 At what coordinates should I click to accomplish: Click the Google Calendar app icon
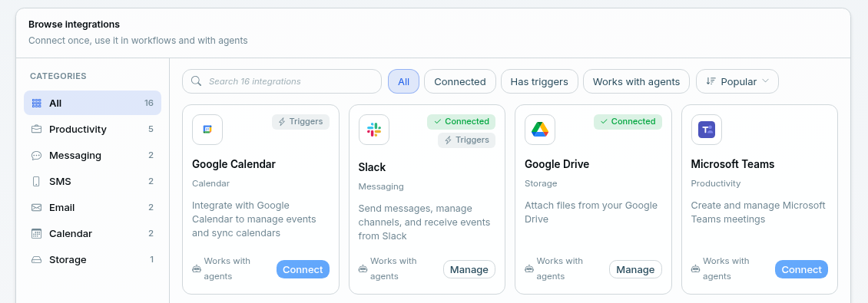pos(207,130)
